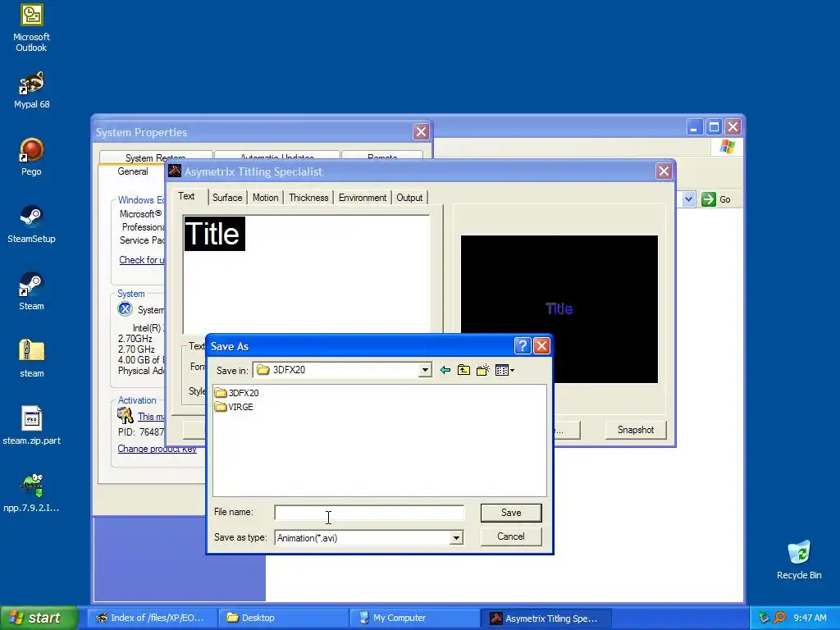Image resolution: width=840 pixels, height=630 pixels.
Task: Switch to the Thickness tab
Action: coord(308,198)
